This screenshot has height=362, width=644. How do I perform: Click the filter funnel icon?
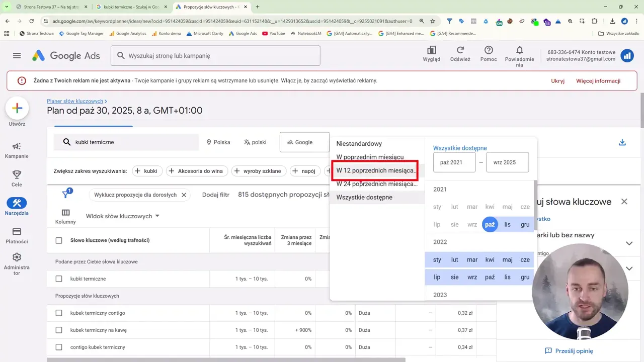66,194
